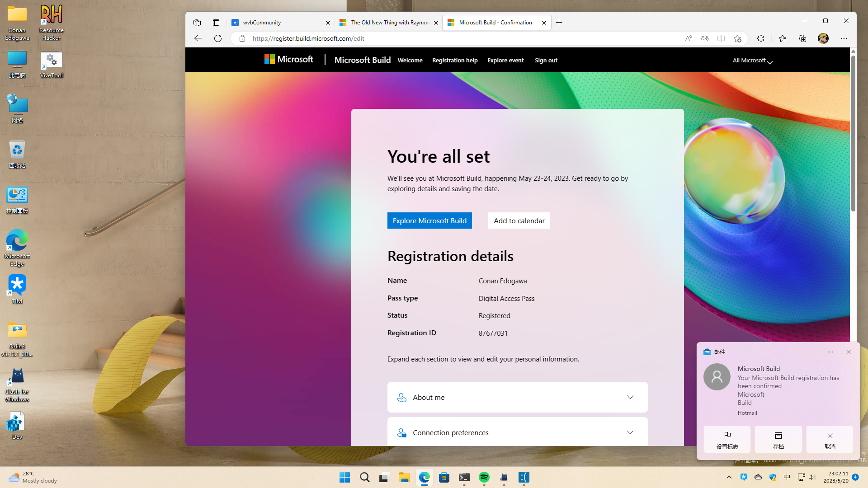
Task: Open volume control in system tray
Action: 811,477
